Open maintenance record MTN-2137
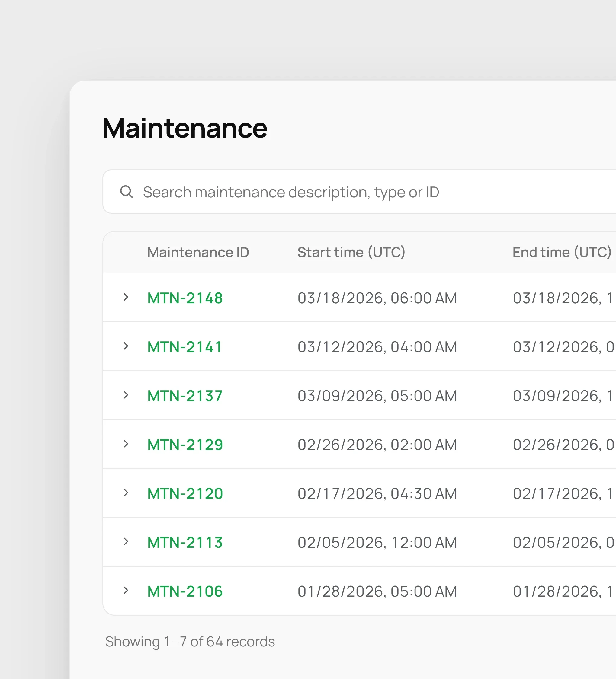Viewport: 616px width, 679px height. (185, 396)
